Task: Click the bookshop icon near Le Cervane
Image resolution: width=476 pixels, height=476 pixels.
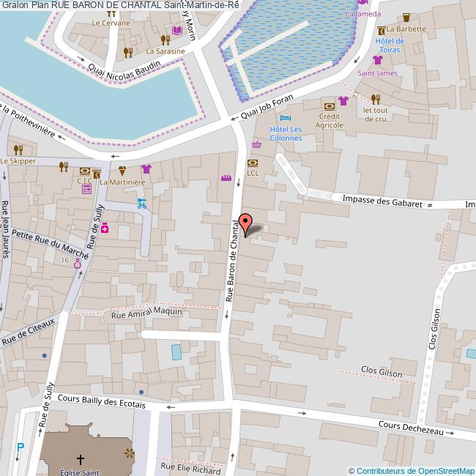Action: 176,31
